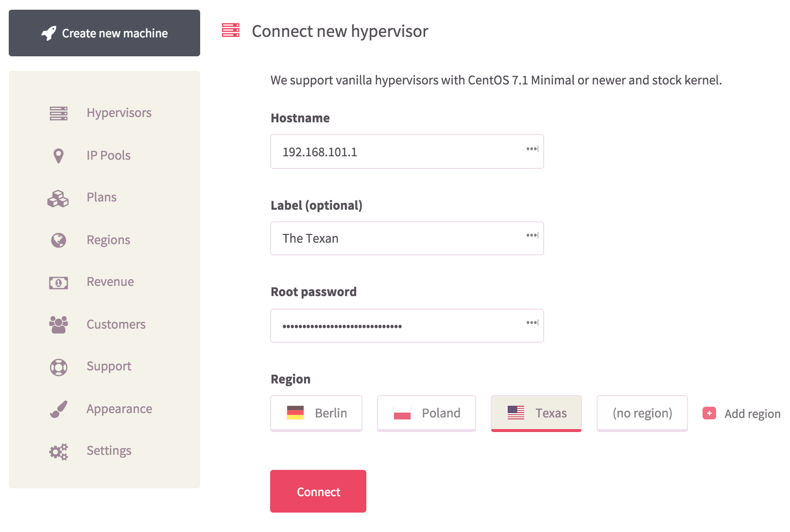Click the ellipsis icon in Label field
The height and width of the screenshot is (532, 790).
(x=532, y=235)
